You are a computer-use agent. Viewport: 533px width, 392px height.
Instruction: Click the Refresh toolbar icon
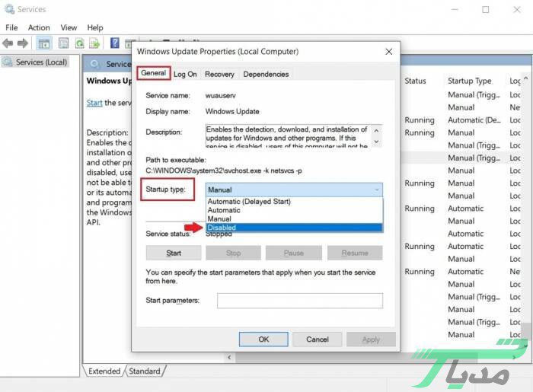(x=78, y=43)
